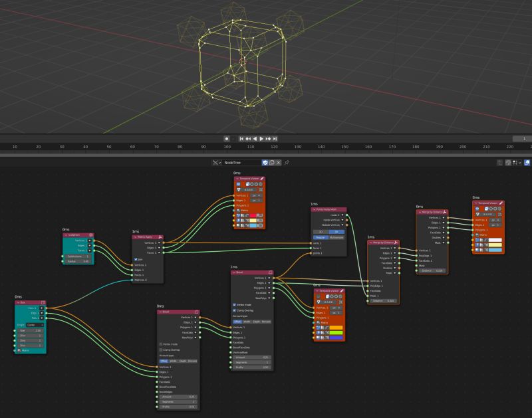Click the pencil edit icon on Temporal Viewer node
This screenshot has width=532, height=418.
(263, 179)
